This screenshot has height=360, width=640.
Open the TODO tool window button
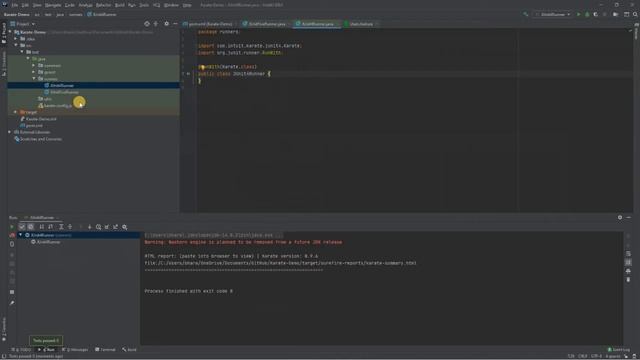[x=21, y=350]
